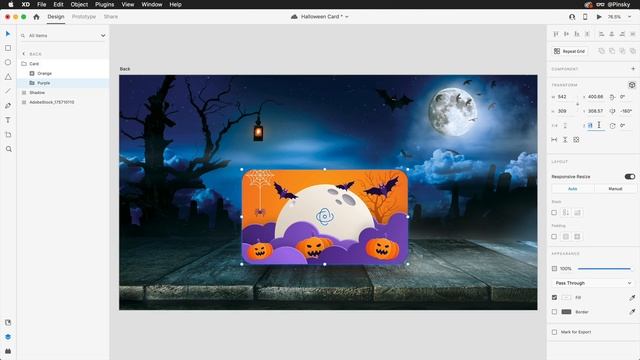Screen dimensions: 640x360
Task: Click the Boolean add operation icon
Action: tap(601, 51)
